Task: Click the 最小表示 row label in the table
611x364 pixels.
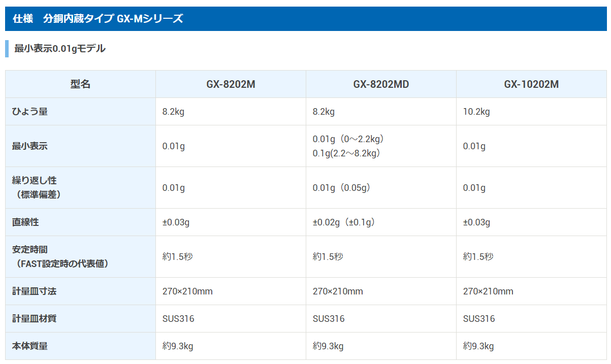Action: click(x=30, y=146)
